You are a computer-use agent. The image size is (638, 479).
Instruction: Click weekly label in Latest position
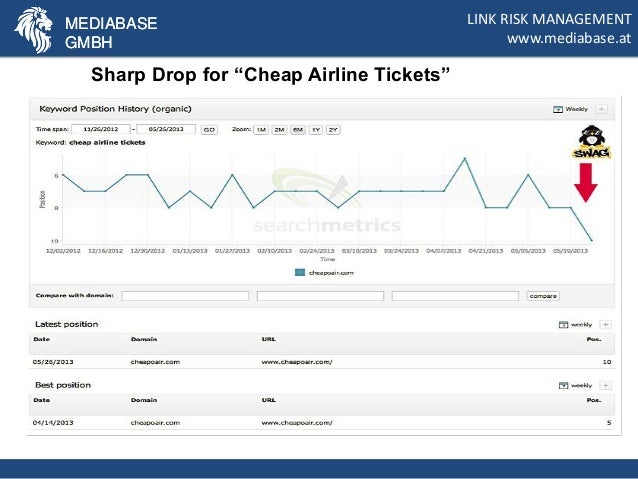click(x=581, y=324)
